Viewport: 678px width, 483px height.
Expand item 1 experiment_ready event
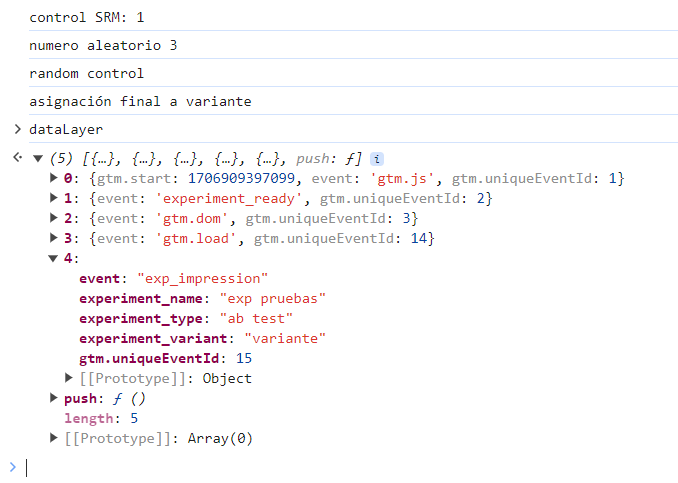click(x=54, y=198)
